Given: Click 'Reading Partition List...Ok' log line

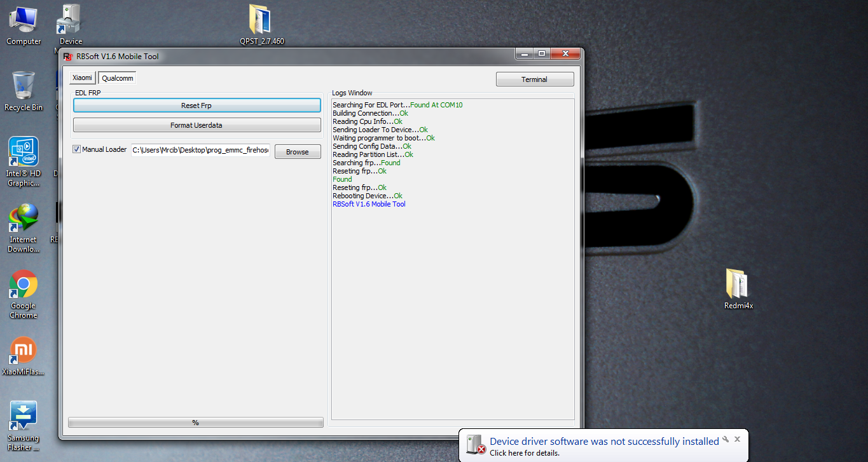Looking at the screenshot, I should coord(373,154).
